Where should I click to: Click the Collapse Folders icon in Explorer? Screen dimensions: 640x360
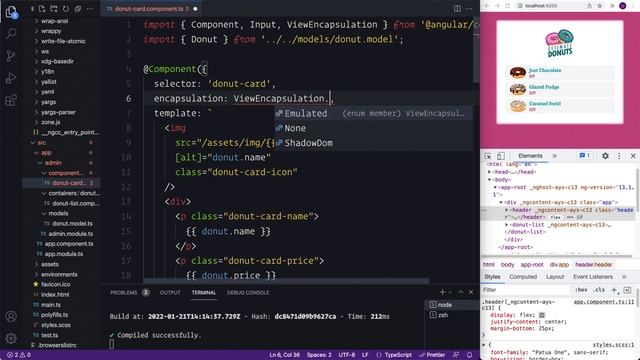[x=78, y=9]
